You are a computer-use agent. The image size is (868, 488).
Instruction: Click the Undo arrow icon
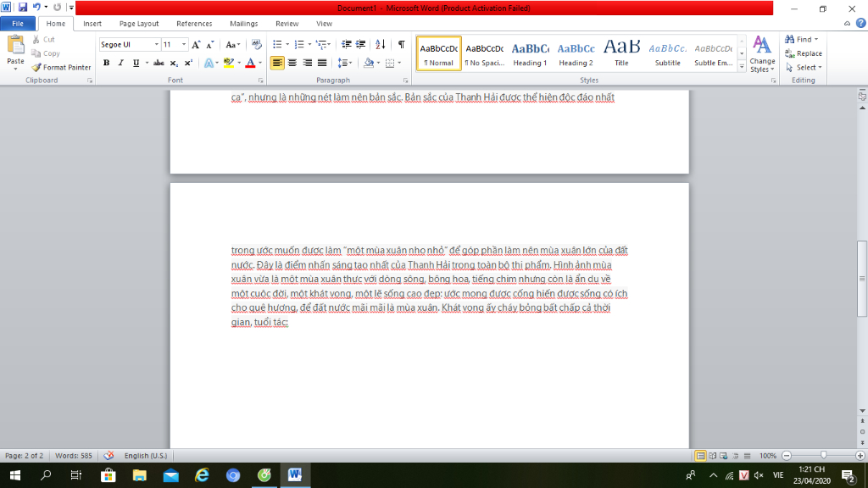pos(36,8)
